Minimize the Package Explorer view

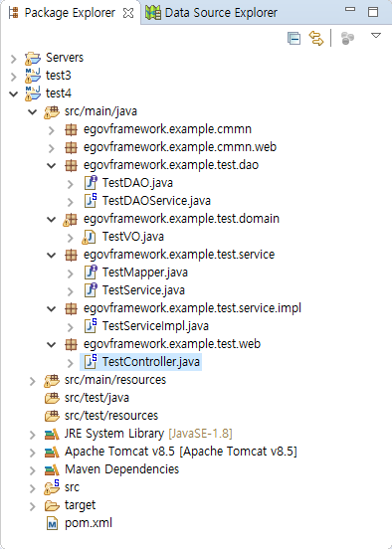point(350,10)
